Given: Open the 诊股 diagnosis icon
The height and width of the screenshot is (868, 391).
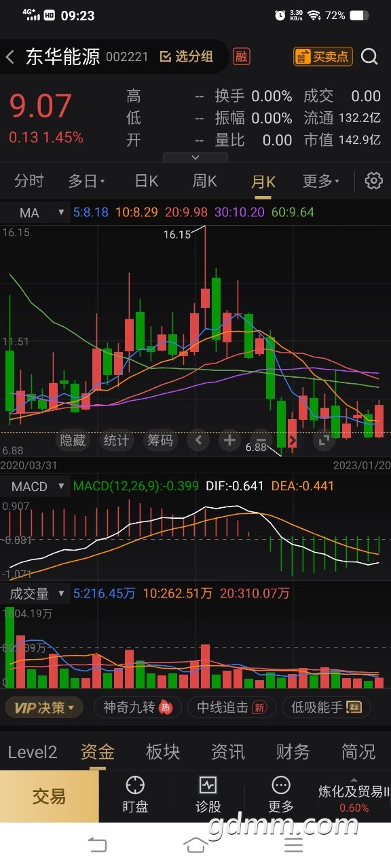Looking at the screenshot, I should tap(208, 795).
